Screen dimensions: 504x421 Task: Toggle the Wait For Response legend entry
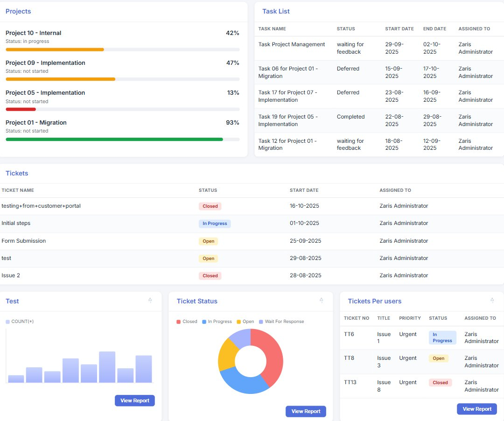tap(281, 322)
